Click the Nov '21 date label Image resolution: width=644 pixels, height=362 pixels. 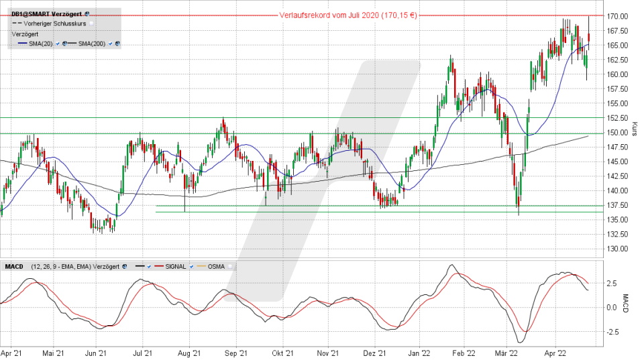click(328, 353)
